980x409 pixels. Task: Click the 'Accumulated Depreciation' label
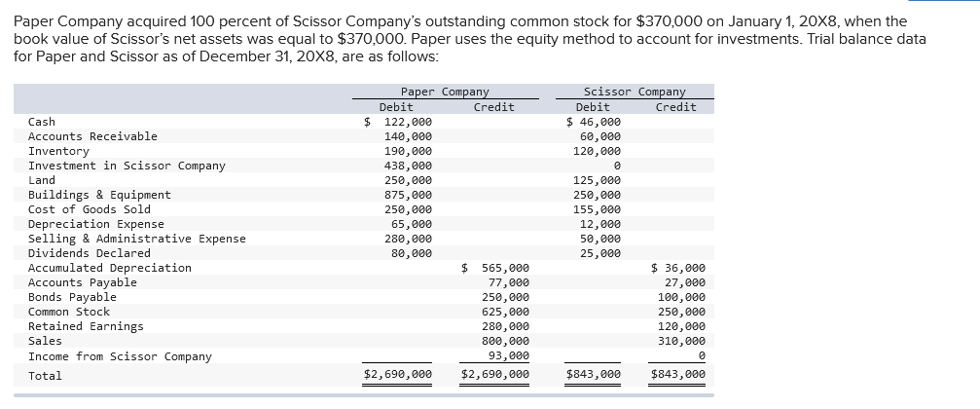coord(110,268)
